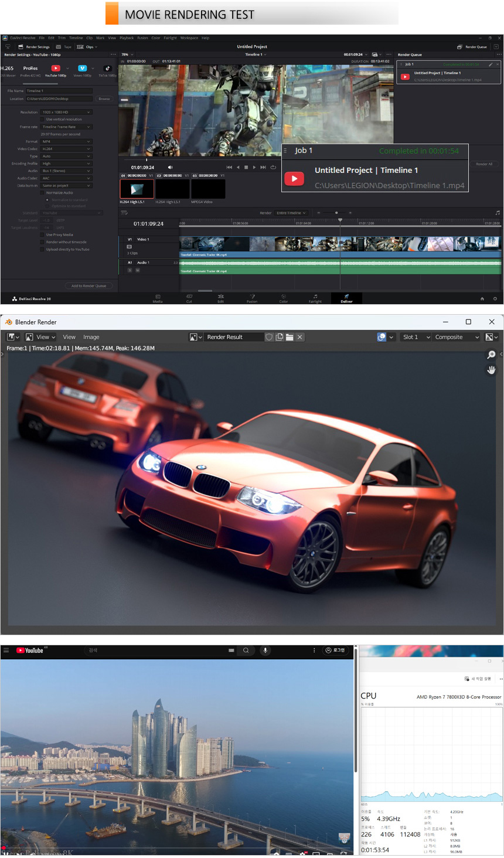The image size is (504, 858).
Task: Click the Blender pan hand icon
Action: [491, 370]
